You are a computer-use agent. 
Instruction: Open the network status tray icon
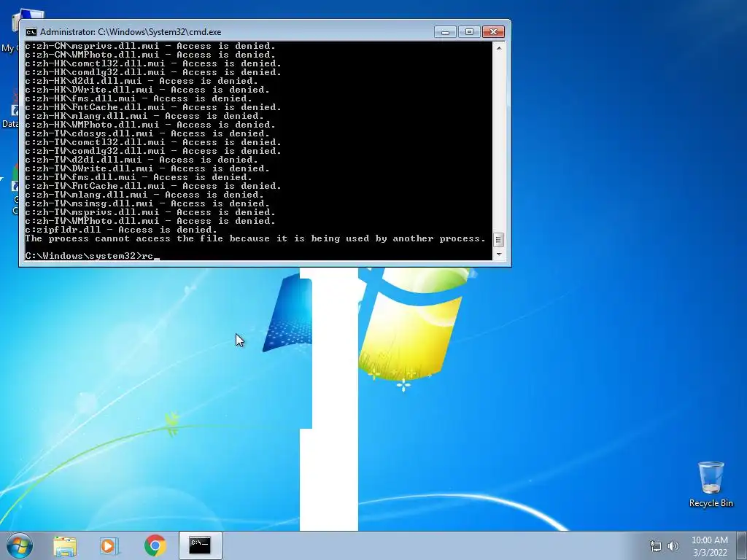(x=656, y=546)
